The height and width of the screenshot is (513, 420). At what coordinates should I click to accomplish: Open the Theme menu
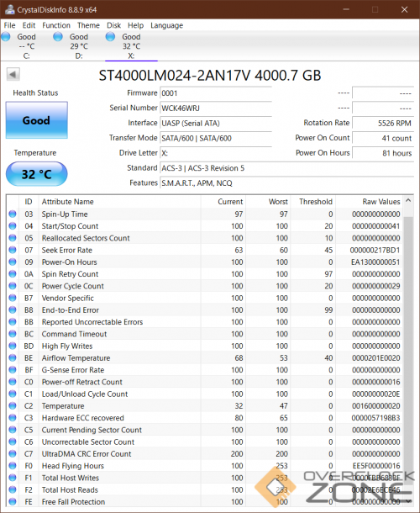pyautogui.click(x=88, y=25)
